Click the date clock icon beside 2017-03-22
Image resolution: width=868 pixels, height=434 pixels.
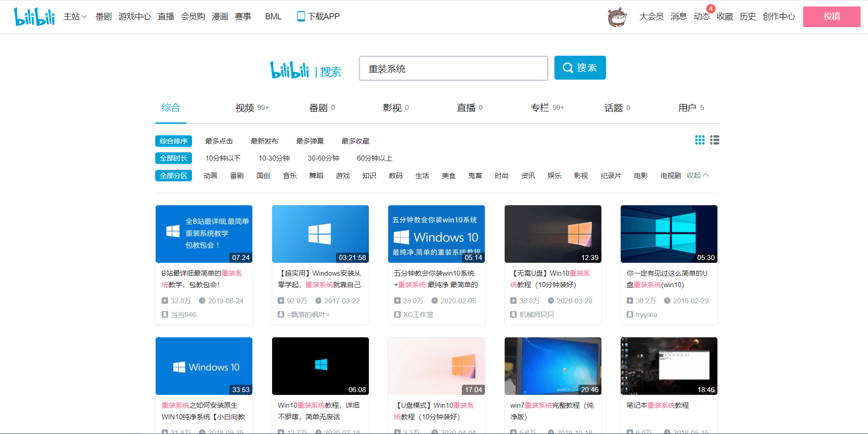pyautogui.click(x=318, y=301)
